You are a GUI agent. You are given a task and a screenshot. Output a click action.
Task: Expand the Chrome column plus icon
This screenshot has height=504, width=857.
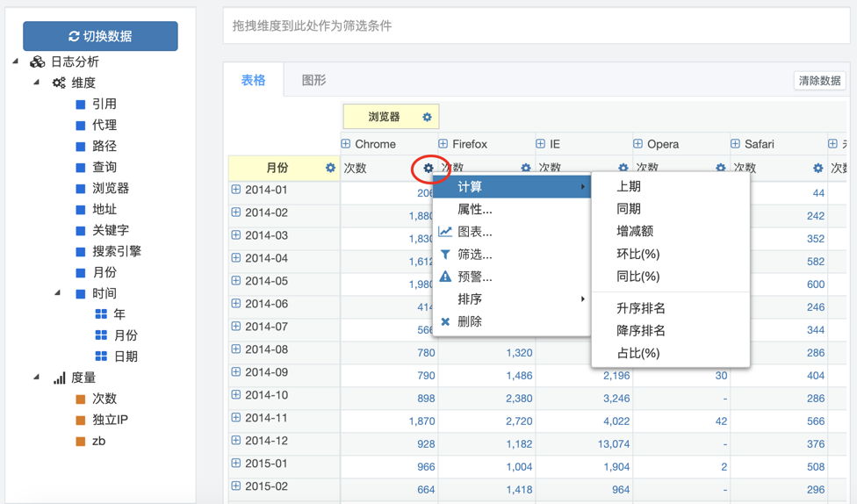346,144
